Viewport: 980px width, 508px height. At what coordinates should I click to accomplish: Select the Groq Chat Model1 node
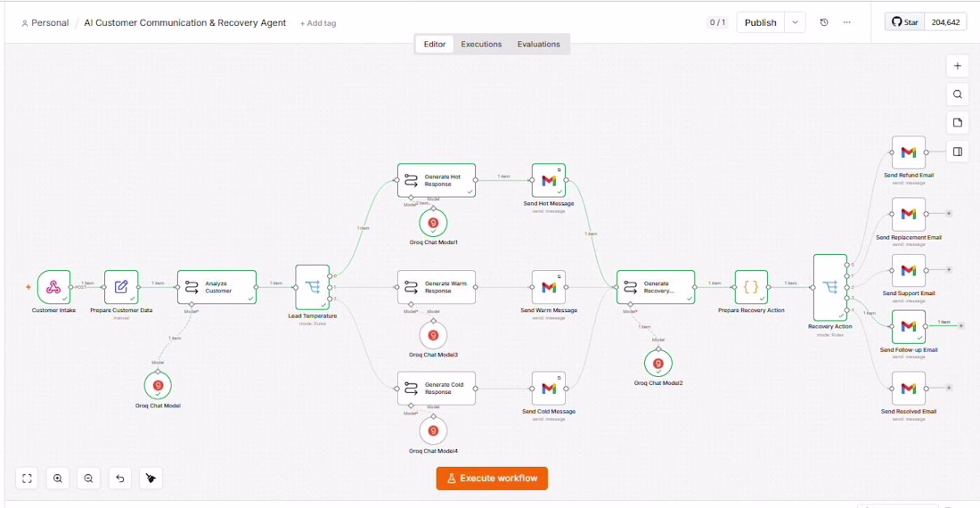(433, 223)
